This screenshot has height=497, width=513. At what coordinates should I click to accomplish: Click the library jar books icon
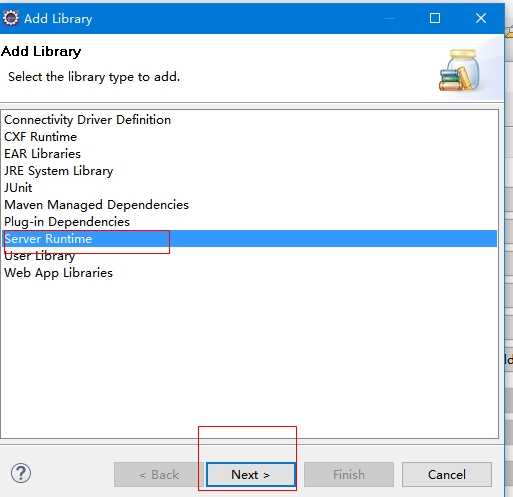tap(460, 70)
